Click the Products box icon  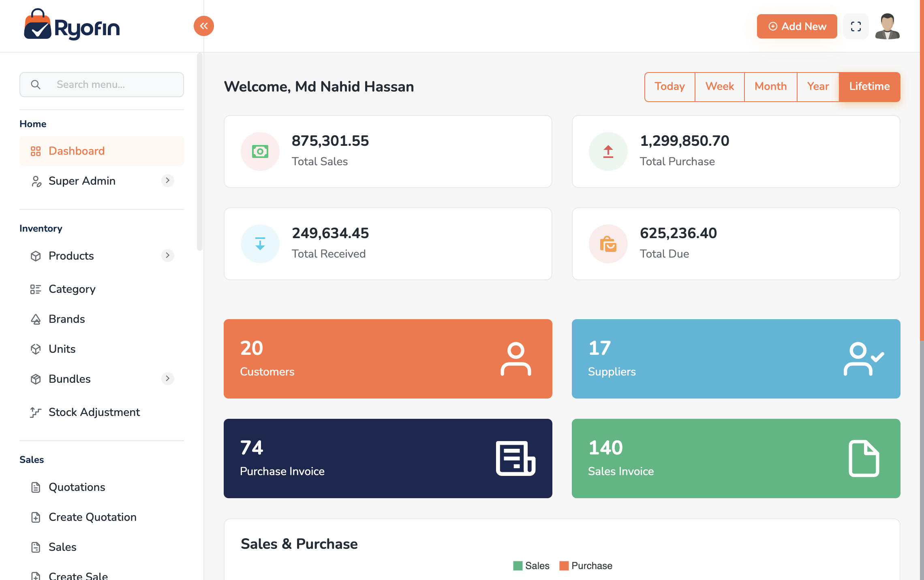click(x=36, y=256)
